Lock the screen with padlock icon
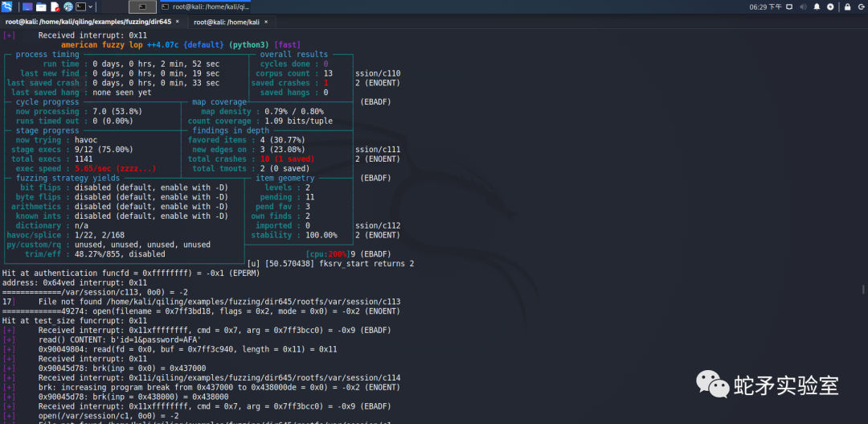 tap(848, 6)
